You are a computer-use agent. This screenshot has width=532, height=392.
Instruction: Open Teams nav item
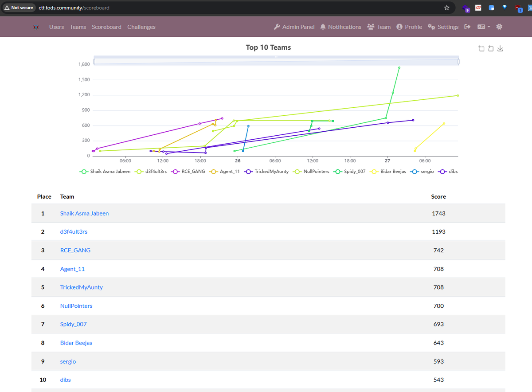[78, 27]
